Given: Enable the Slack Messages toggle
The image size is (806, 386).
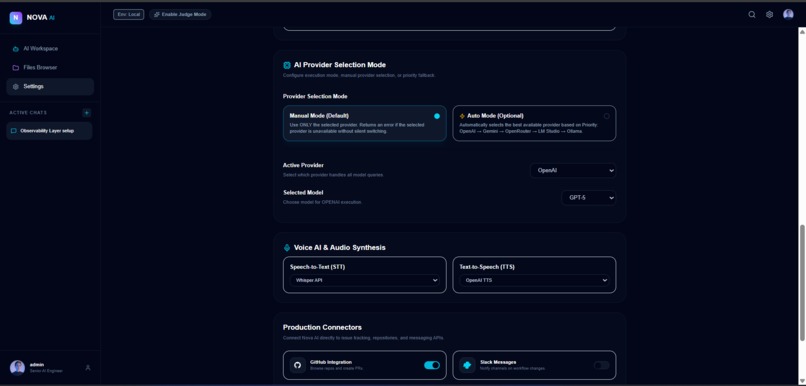Looking at the screenshot, I should tap(601, 365).
